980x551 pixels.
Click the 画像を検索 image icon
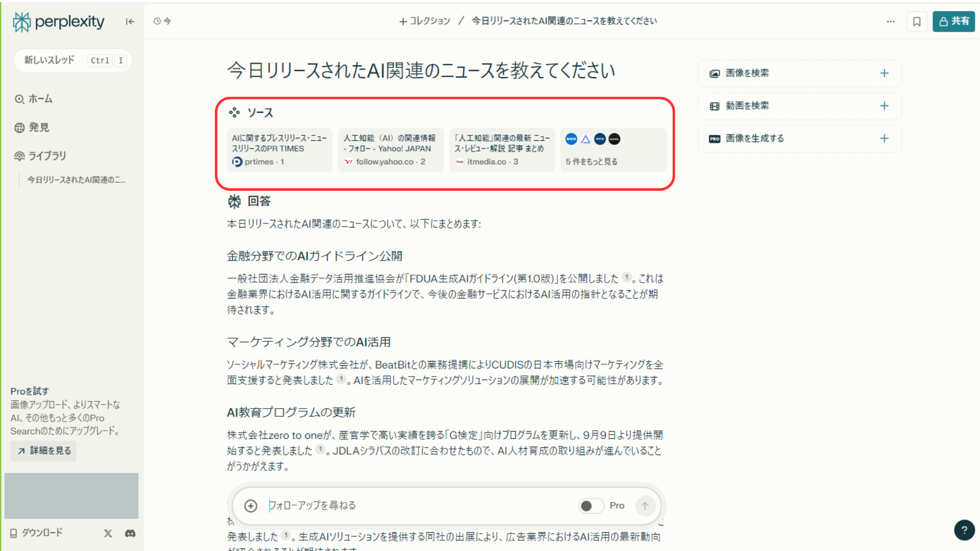tap(715, 73)
